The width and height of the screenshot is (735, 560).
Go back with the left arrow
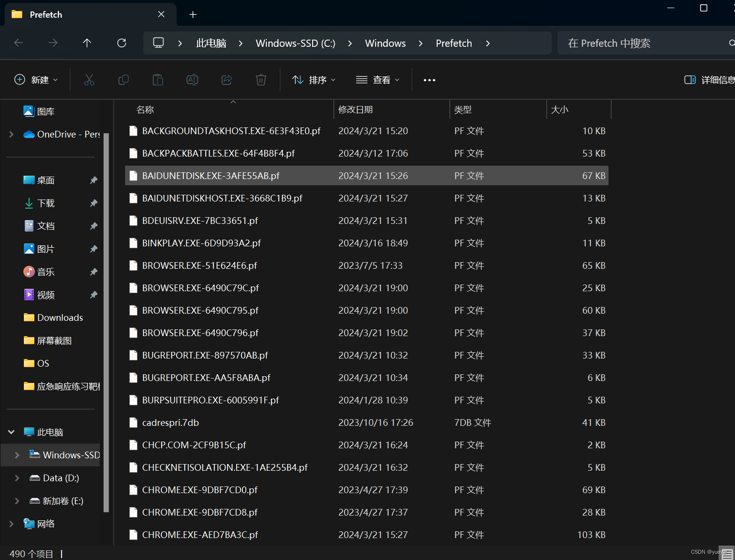pos(19,43)
